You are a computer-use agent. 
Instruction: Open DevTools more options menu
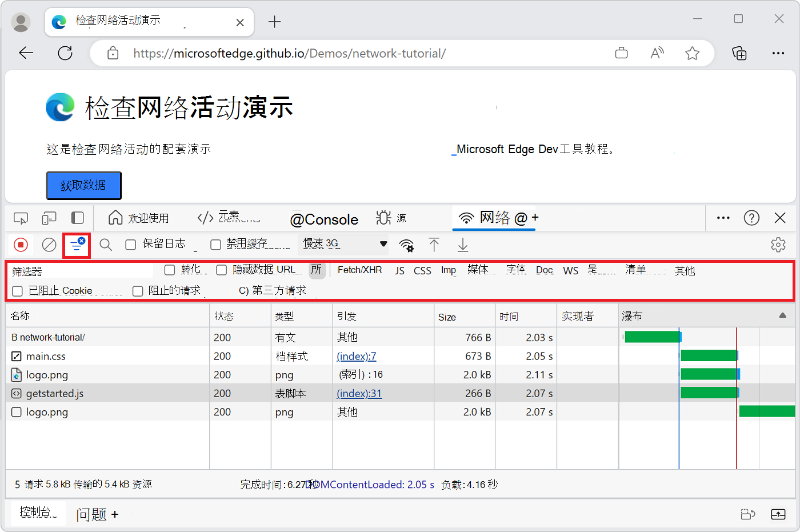[x=723, y=218]
